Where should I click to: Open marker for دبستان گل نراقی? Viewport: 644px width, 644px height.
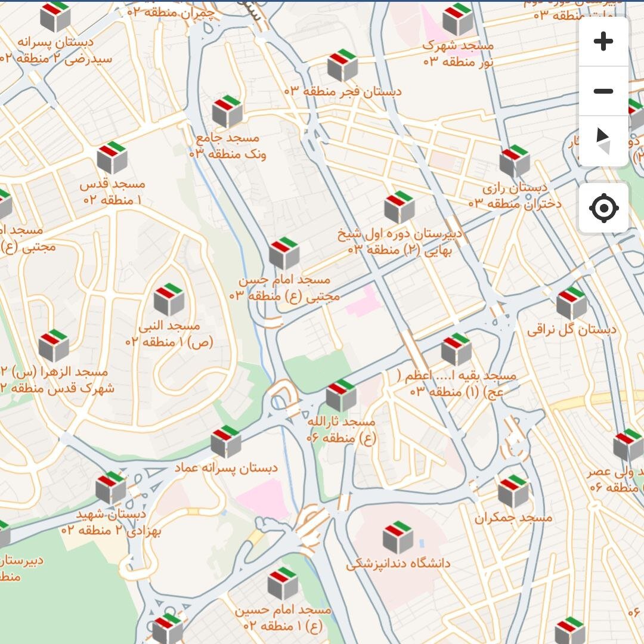571,304
